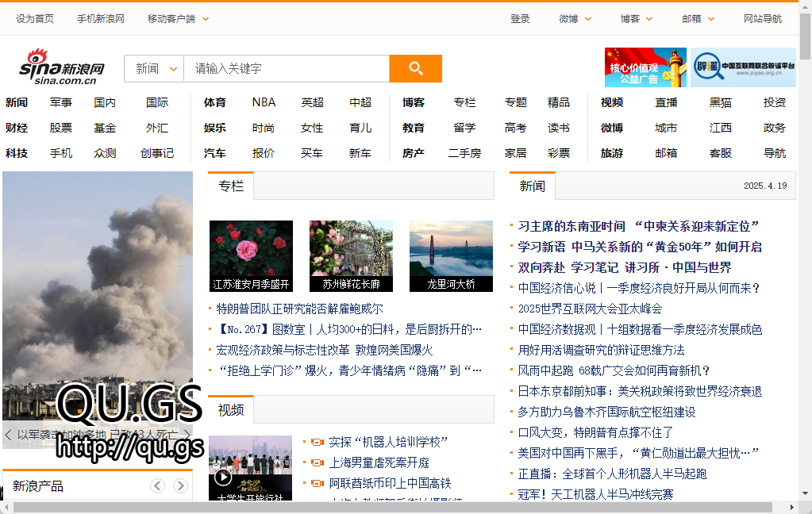
Task: Play the 大学生开旅行社 video thumbnail
Action: [x=251, y=468]
